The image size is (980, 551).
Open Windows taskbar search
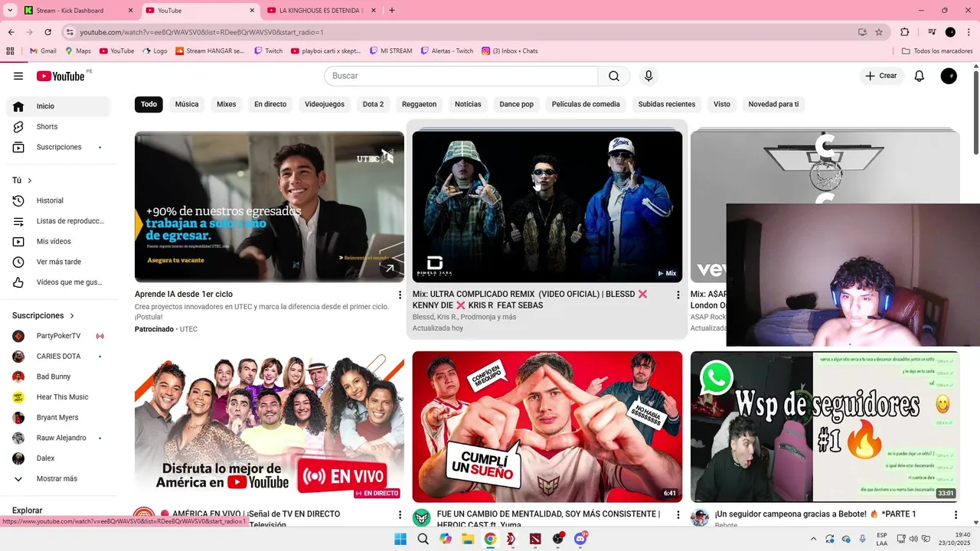tap(423, 539)
